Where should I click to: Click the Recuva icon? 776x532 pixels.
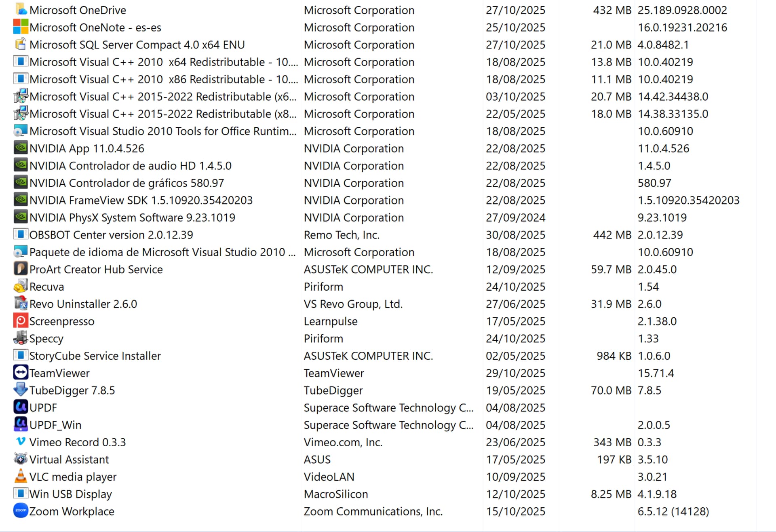21,286
